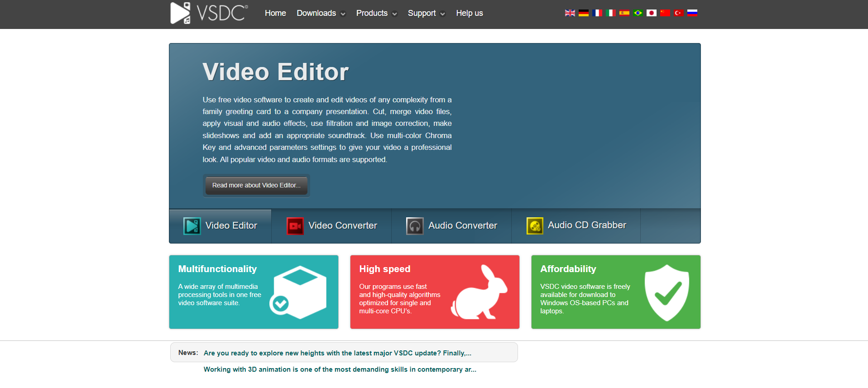Click the box icon in Multifunctionality card
This screenshot has width=868, height=388.
tap(298, 292)
